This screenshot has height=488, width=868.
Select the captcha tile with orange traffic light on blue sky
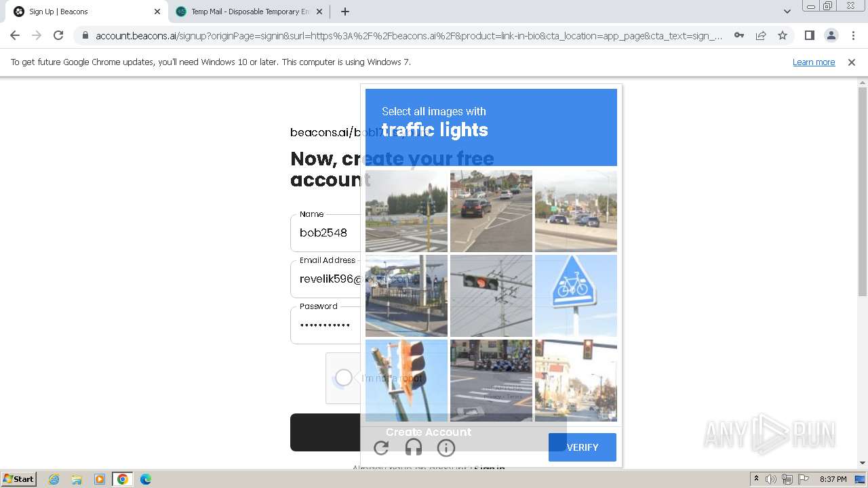[x=406, y=380]
